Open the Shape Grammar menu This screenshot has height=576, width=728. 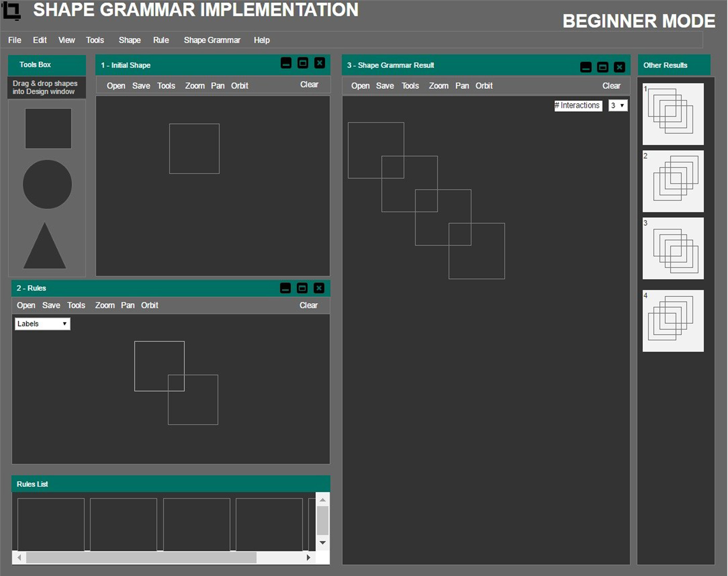(212, 40)
